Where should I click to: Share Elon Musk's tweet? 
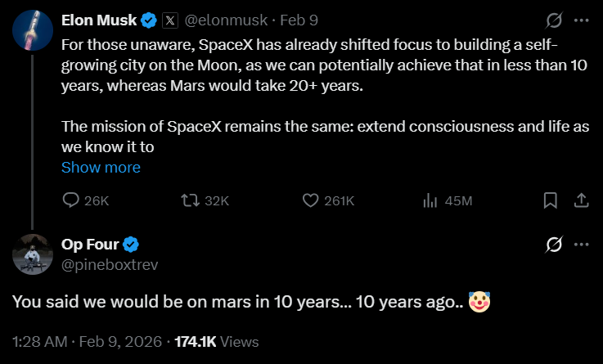[580, 200]
